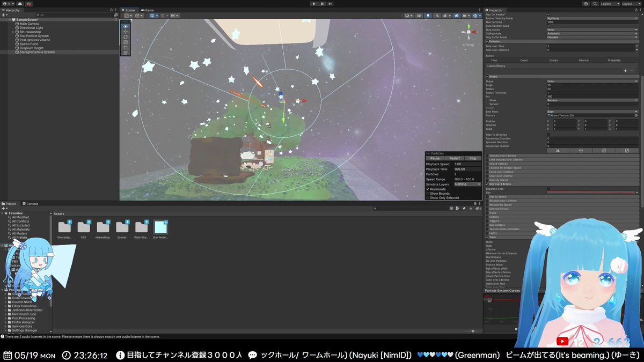Select the Project tab

tap(10, 204)
